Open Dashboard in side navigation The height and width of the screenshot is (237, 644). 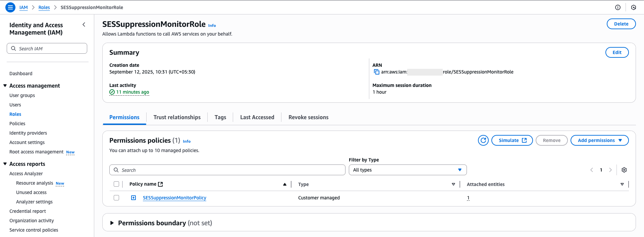pos(21,74)
